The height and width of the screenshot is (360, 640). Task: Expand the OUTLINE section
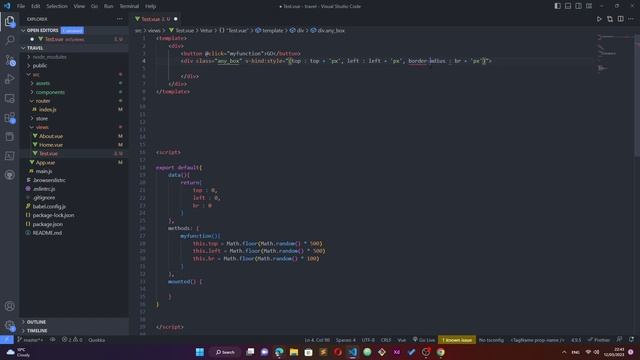[36, 322]
